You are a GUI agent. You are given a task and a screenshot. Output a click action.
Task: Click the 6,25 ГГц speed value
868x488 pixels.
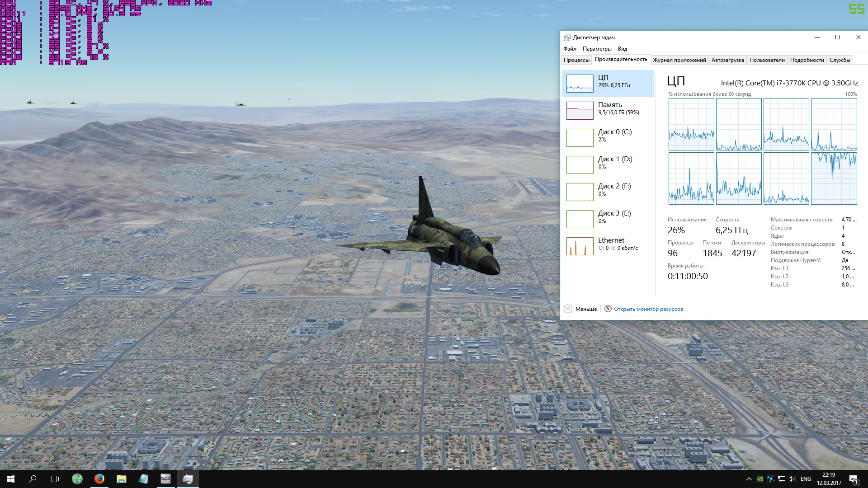click(x=731, y=230)
